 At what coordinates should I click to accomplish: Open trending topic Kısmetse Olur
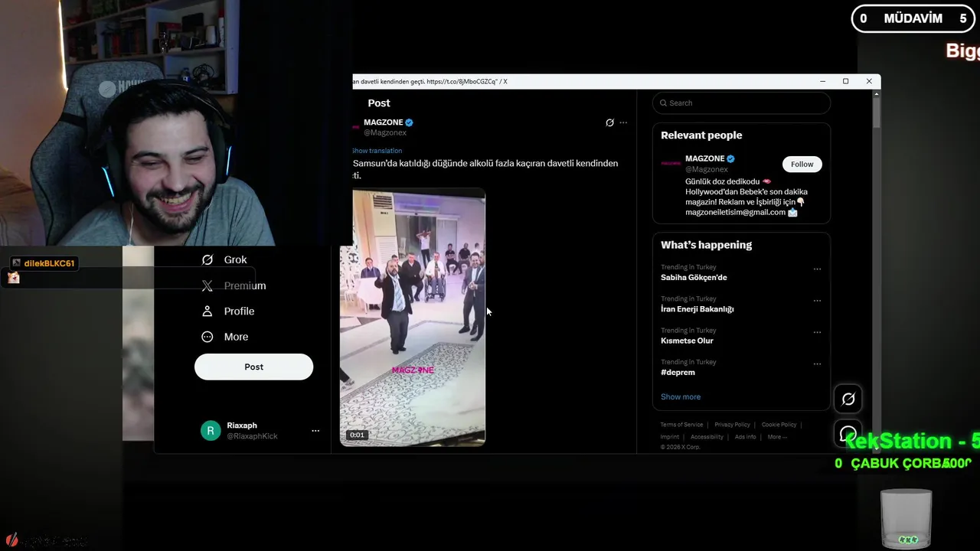click(x=687, y=341)
